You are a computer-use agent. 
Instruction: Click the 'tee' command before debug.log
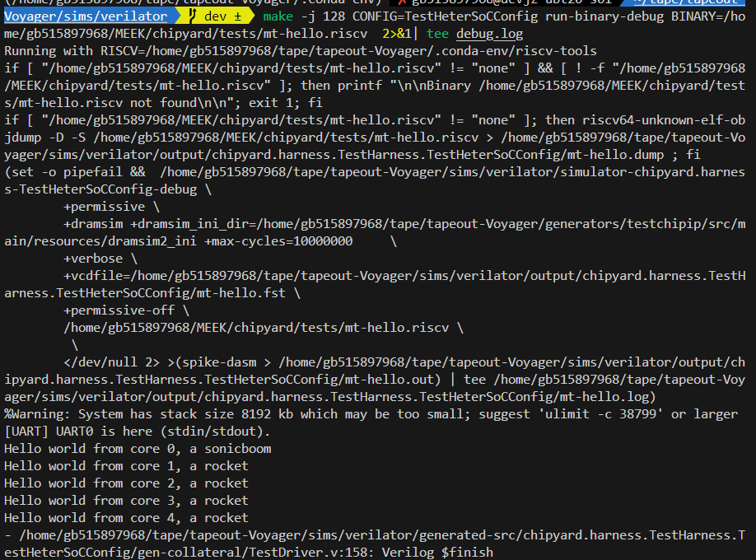[437, 34]
